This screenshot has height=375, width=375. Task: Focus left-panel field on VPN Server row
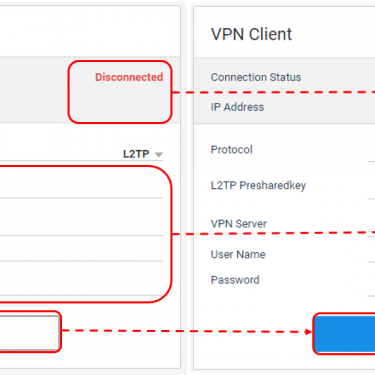81,223
